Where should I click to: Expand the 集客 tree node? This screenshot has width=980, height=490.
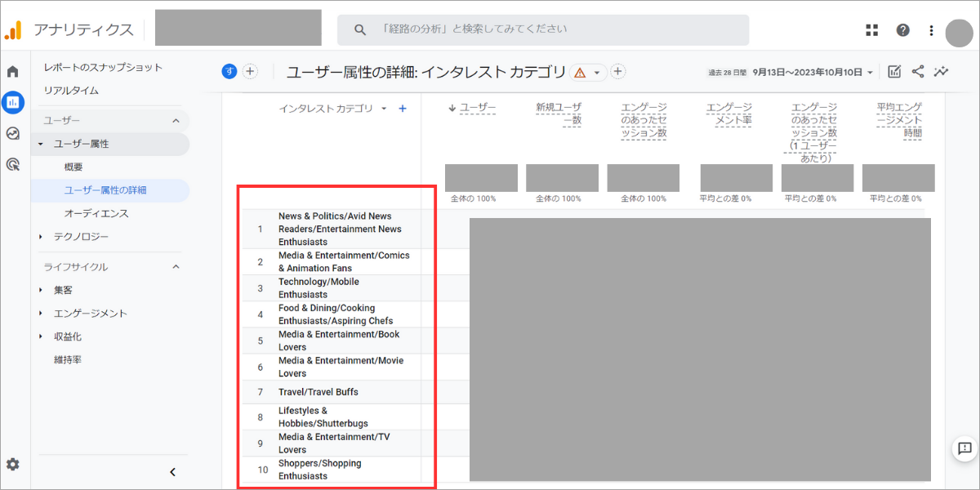click(41, 290)
